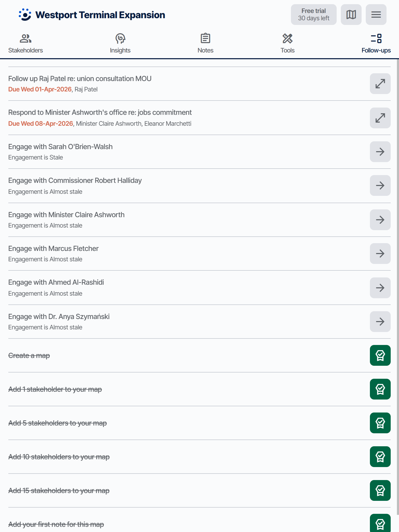The image size is (399, 532).
Task: Click arrow beside Engage with Dr. Anya Szymański
Action: [x=380, y=322]
